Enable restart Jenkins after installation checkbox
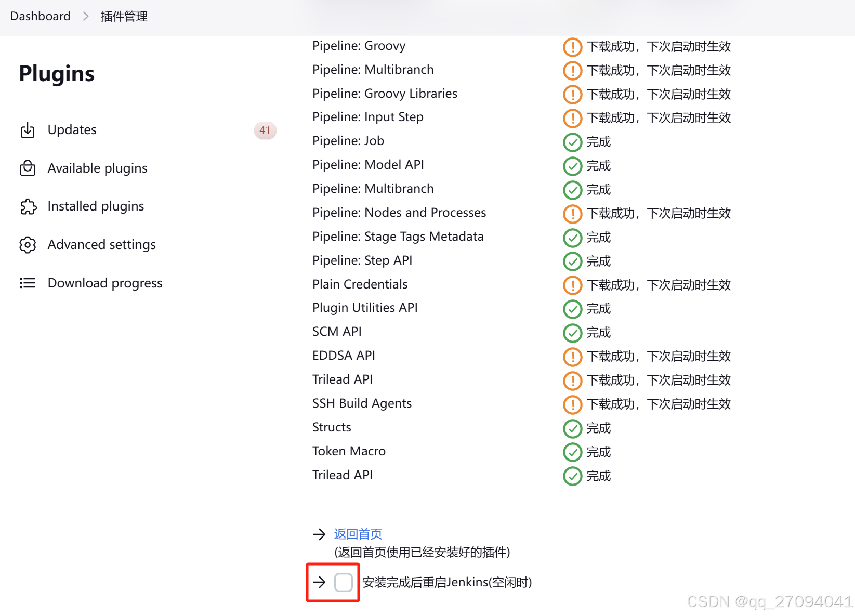The image size is (855, 616). pos(344,582)
